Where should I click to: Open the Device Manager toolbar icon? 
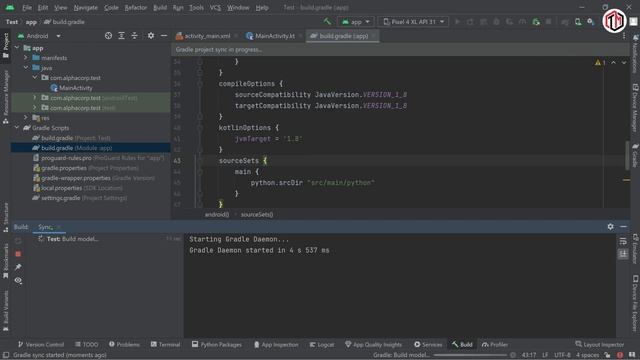coord(578,22)
